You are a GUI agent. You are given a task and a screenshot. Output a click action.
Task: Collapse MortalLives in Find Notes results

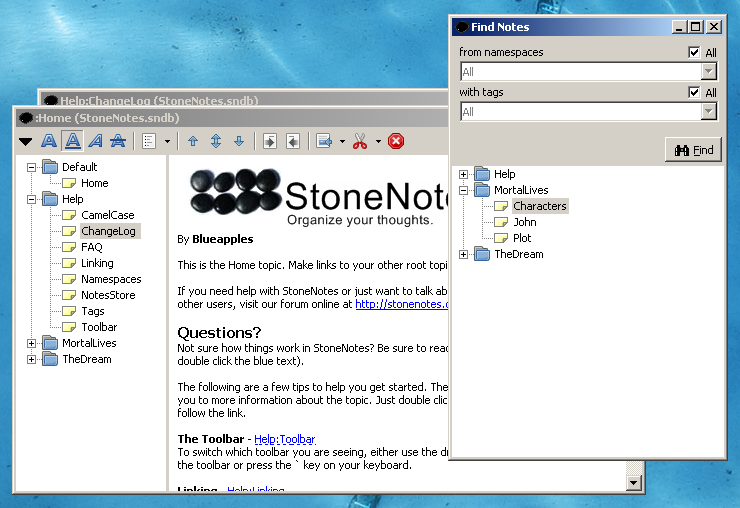point(463,191)
